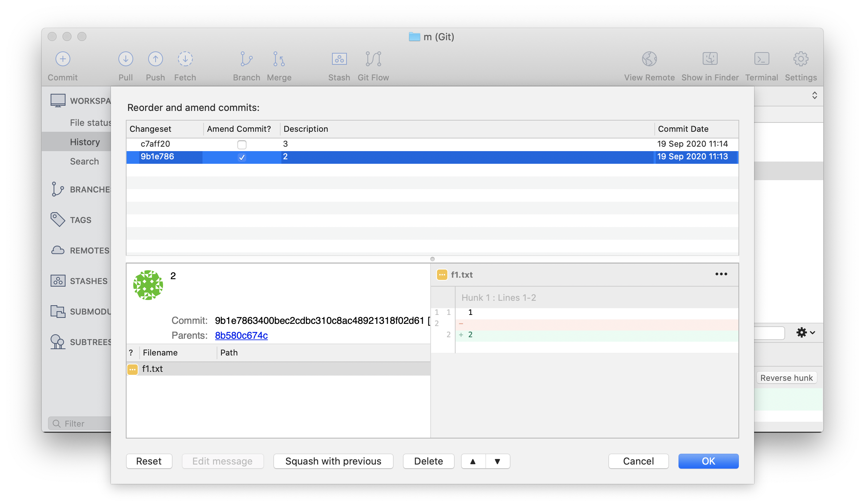Open the Stash tool icon
865x504 pixels.
[x=339, y=59]
